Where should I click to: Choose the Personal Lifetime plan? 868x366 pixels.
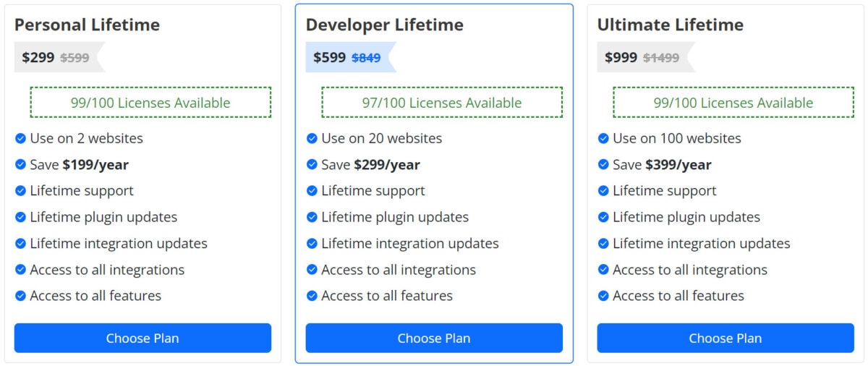pos(142,338)
